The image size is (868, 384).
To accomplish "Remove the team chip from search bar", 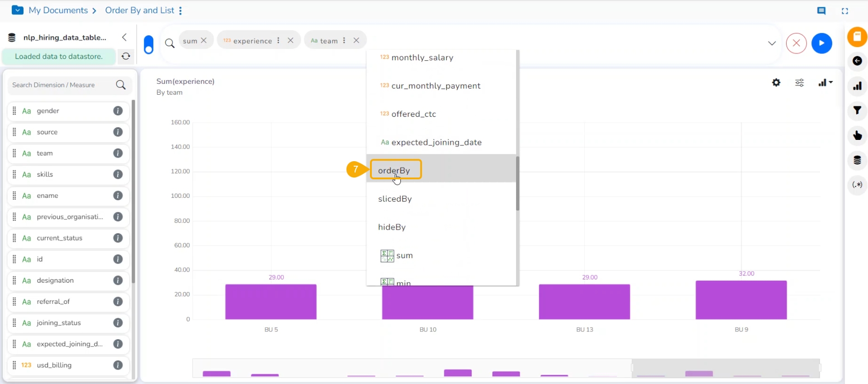I will [x=356, y=40].
